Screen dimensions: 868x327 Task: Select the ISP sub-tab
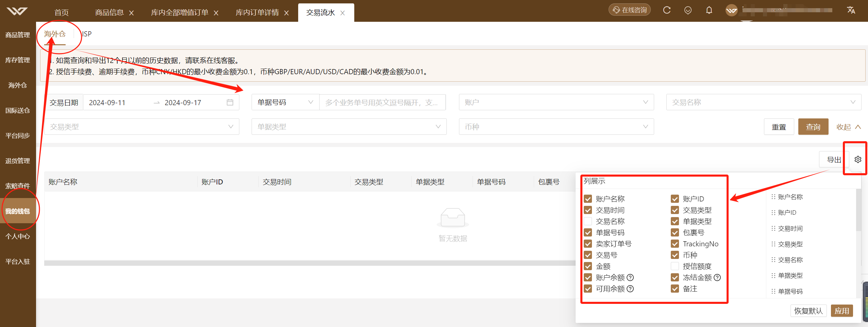click(x=87, y=34)
